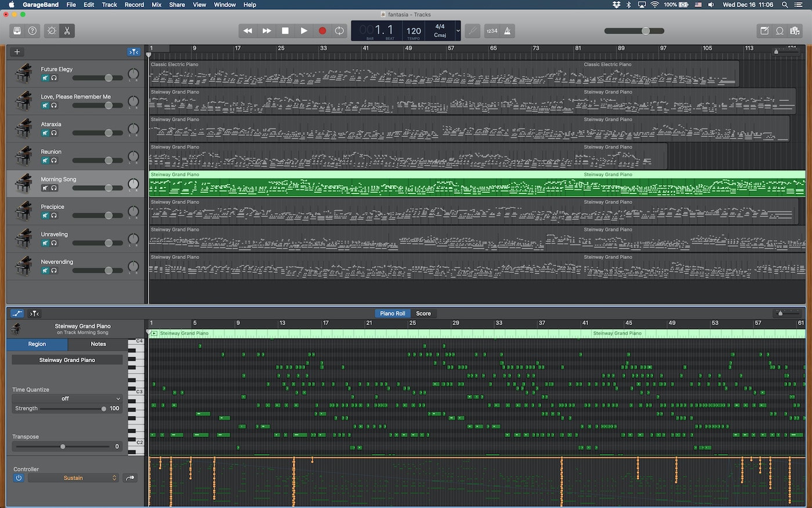
Task: Click the Unraveling track pan knob
Action: [x=133, y=239]
